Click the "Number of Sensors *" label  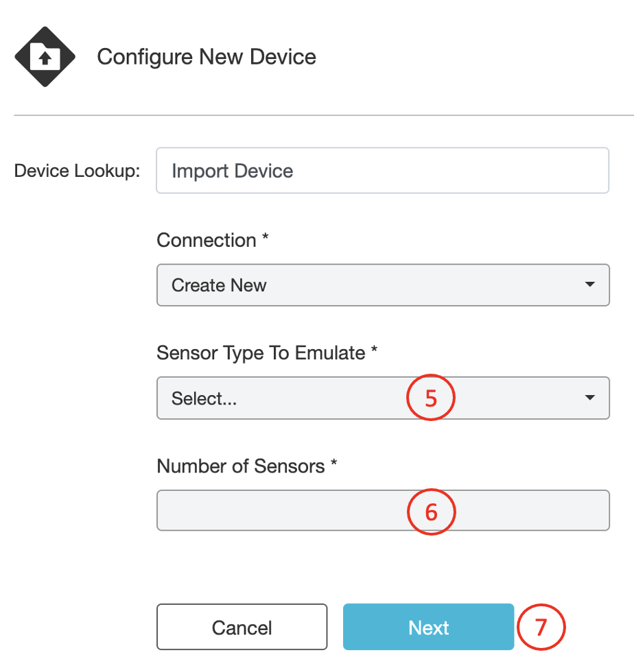(x=247, y=466)
